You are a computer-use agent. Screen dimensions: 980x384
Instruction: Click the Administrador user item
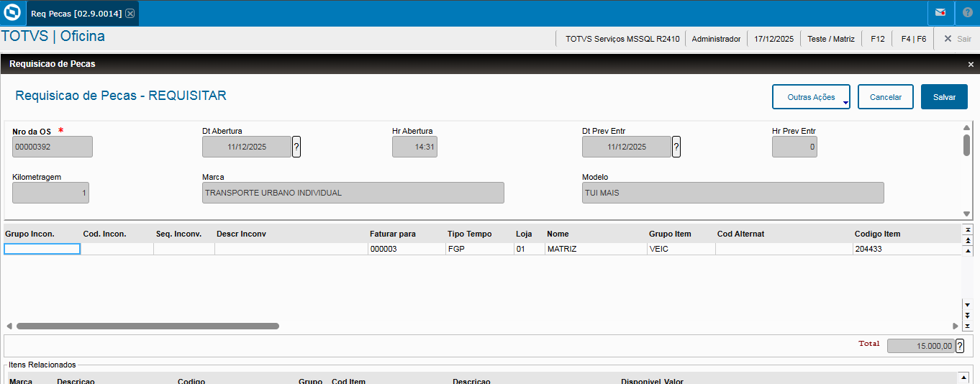click(x=716, y=39)
